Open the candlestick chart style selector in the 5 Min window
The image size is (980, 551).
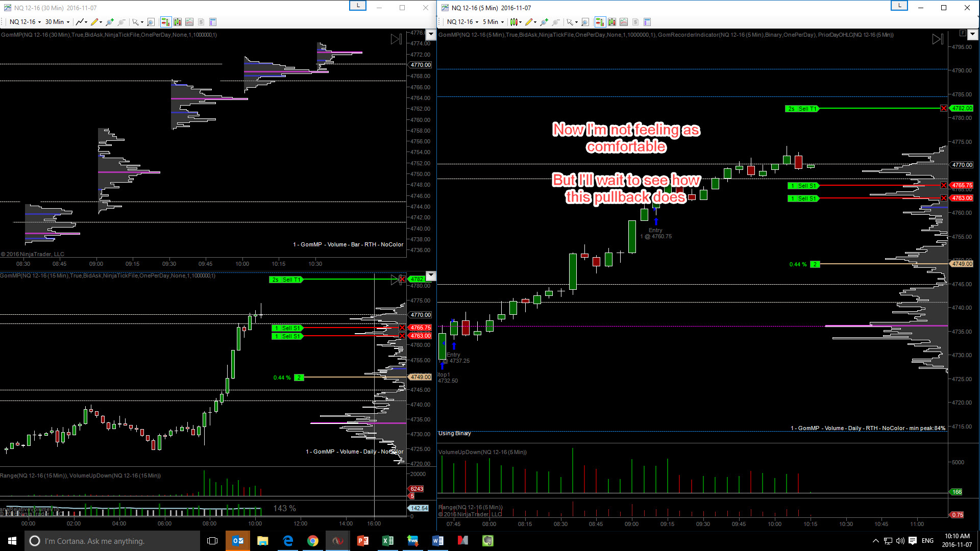click(x=516, y=22)
